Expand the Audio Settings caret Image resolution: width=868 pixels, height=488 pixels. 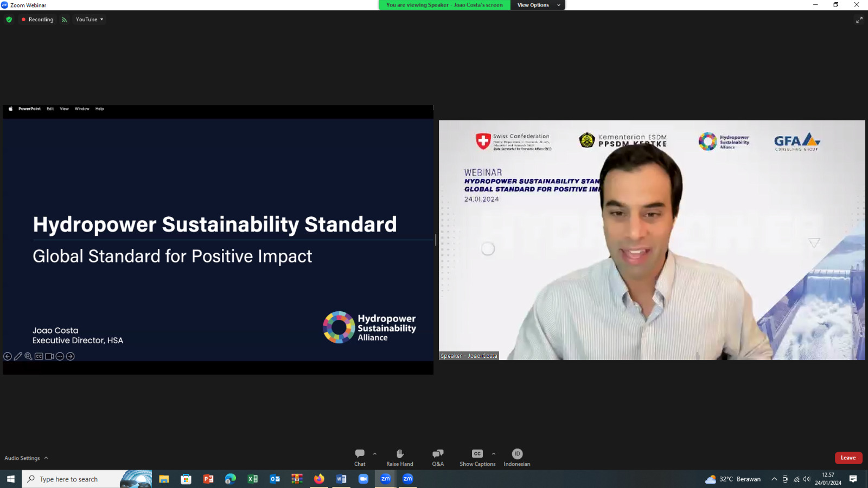tap(46, 458)
